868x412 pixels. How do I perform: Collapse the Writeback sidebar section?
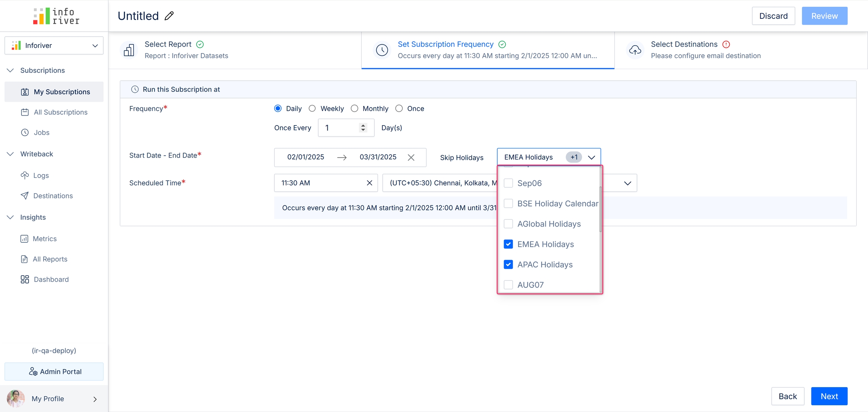coord(11,154)
